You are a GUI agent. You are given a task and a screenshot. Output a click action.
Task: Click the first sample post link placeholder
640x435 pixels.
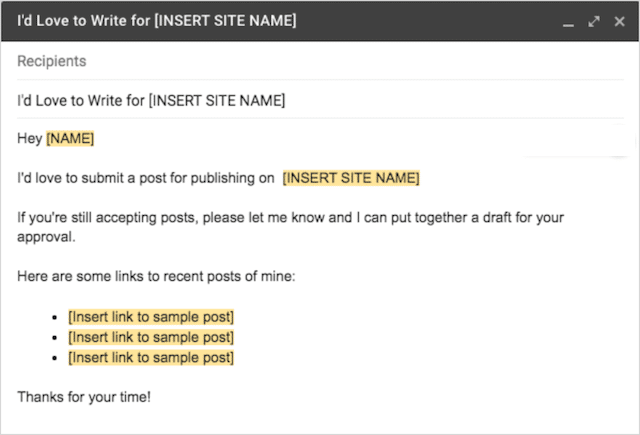[151, 317]
